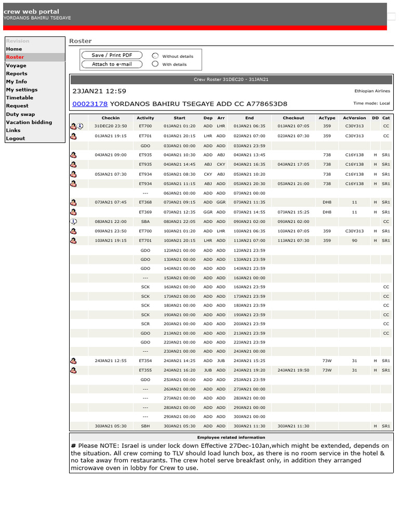Viewport: 399px width, 532px height.
Task: Click the GGR arrival cell in ET368 row
Action: pyautogui.click(x=221, y=202)
